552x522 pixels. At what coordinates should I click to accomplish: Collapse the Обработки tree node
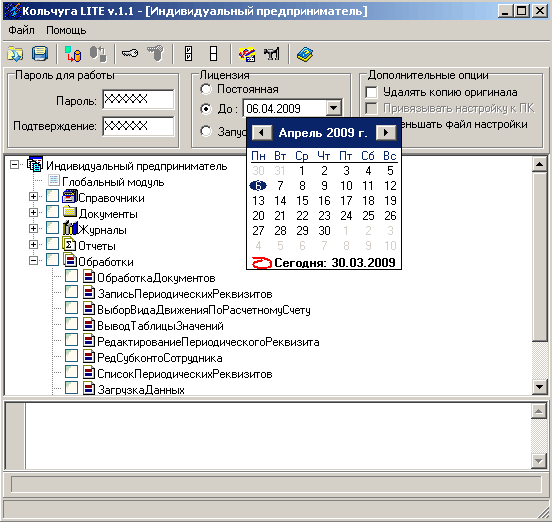33,260
